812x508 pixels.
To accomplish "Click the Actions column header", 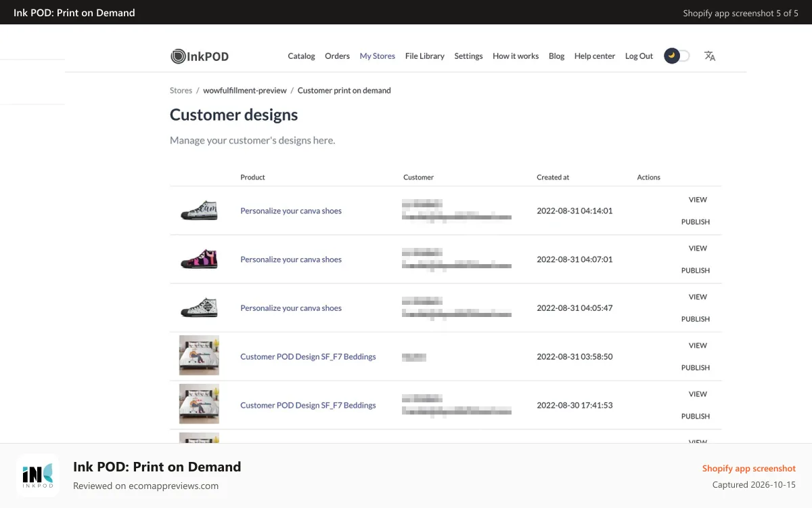I will [648, 177].
